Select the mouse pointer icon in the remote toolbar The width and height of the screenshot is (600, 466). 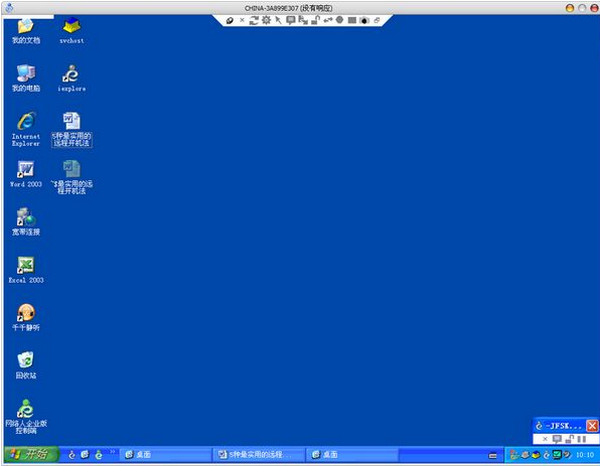coord(278,20)
